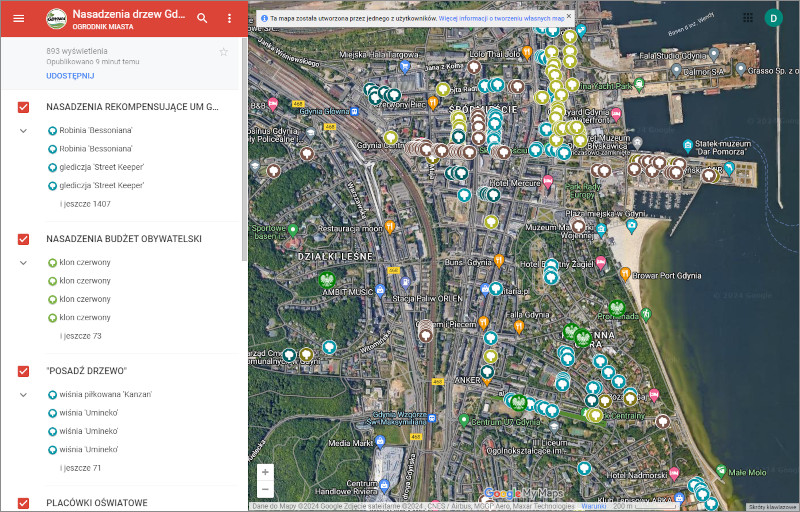Click the AMBIT MUSIC shop marker
This screenshot has width=800, height=512.
[380, 291]
